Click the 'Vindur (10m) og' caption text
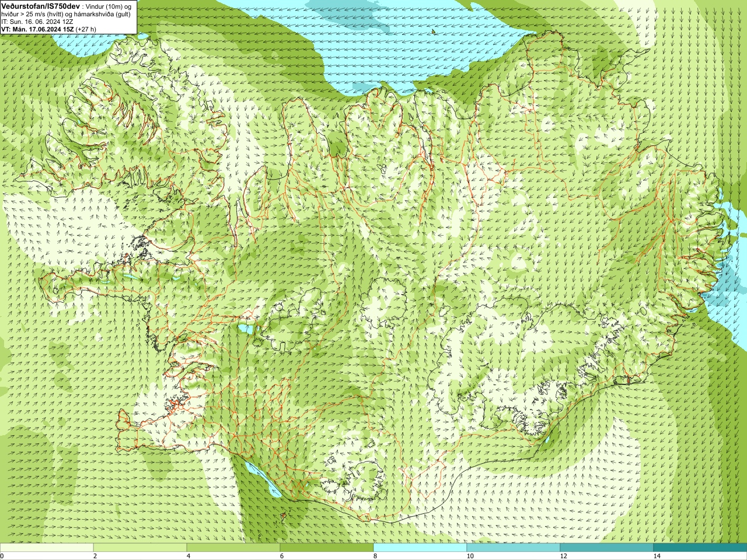This screenshot has width=747, height=560. pos(110,6)
